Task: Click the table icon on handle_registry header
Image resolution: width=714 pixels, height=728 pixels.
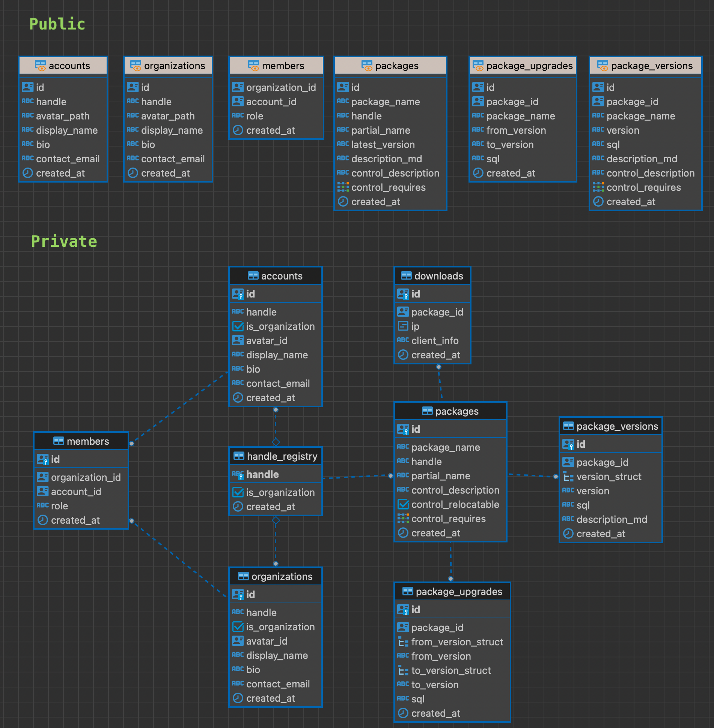Action: (239, 456)
